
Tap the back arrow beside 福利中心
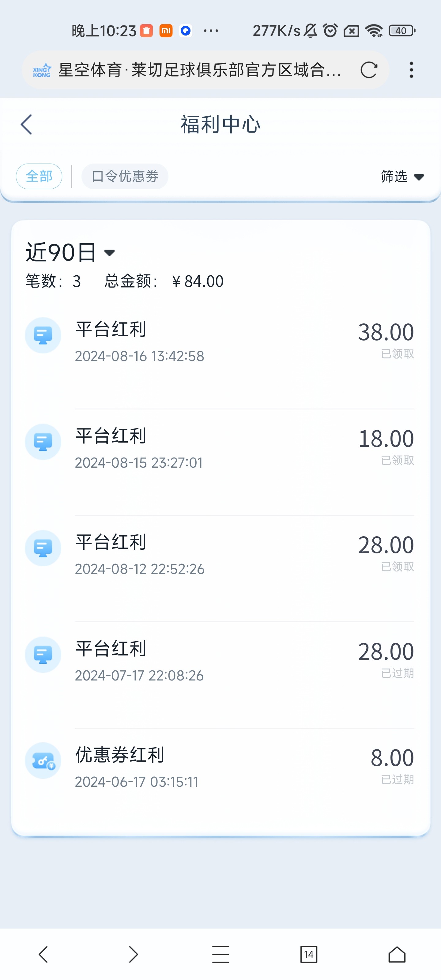click(26, 124)
